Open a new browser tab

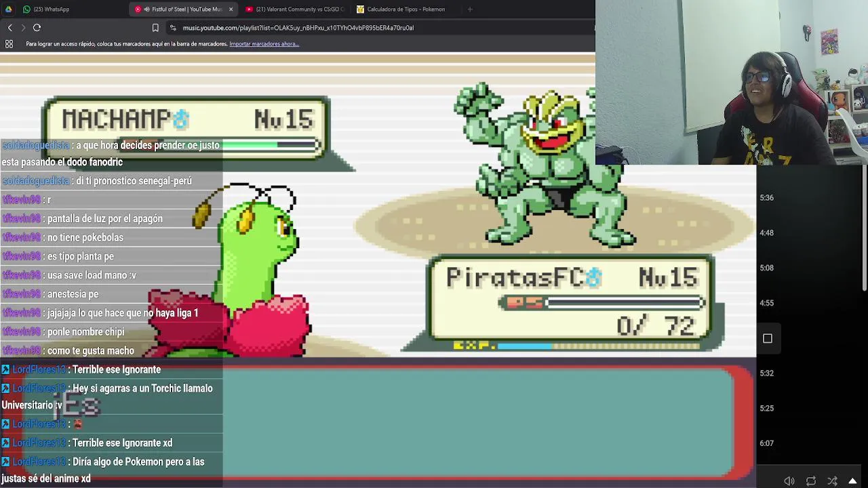tap(470, 9)
